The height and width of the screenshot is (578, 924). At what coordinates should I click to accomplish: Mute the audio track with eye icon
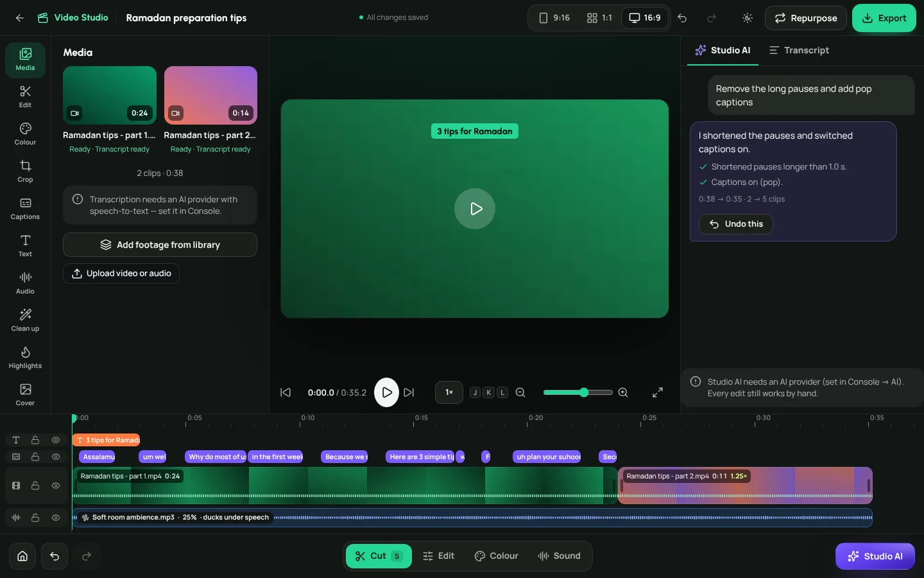tap(56, 518)
